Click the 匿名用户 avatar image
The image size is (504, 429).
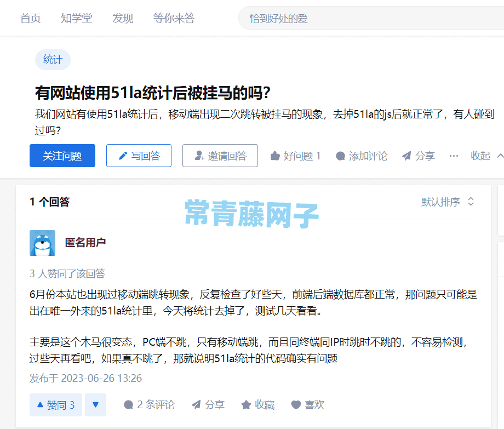(x=42, y=243)
